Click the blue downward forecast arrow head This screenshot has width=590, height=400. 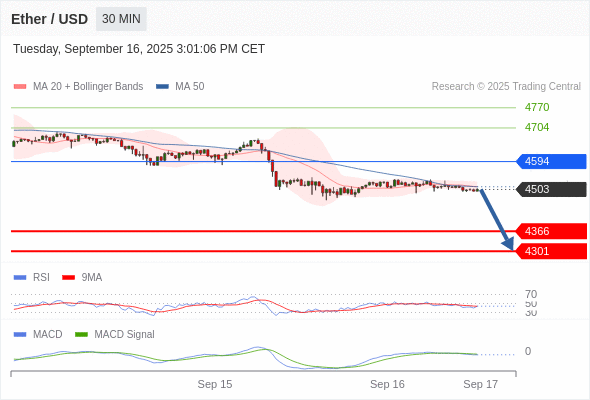click(x=509, y=244)
